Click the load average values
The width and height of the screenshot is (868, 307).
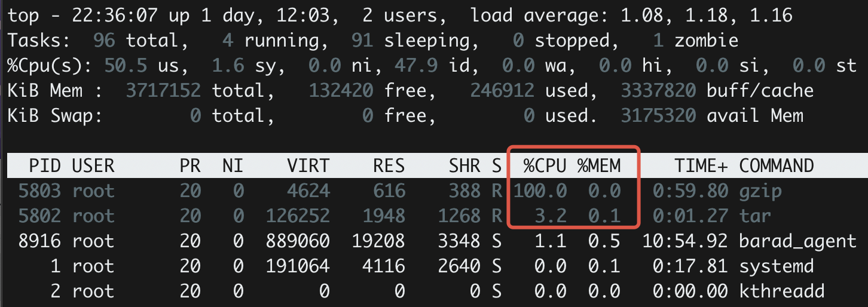point(706,16)
